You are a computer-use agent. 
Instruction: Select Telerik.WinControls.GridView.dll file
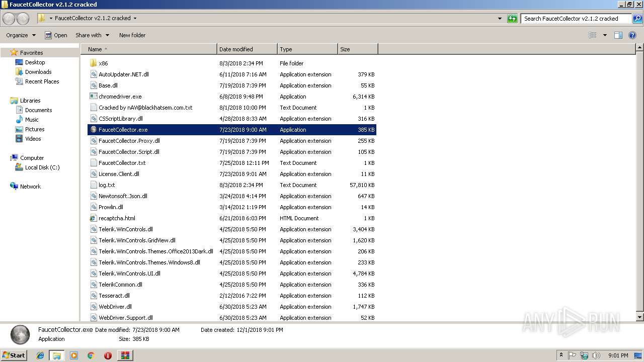click(x=232, y=240)
